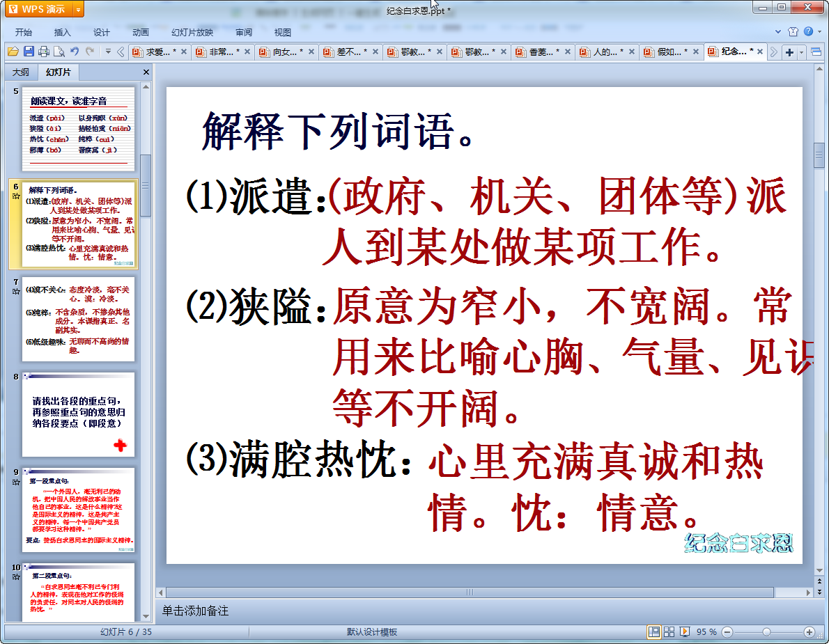This screenshot has height=644, width=829.
Task: Expand the dropdown arrow next to the help icon
Action: tap(819, 32)
